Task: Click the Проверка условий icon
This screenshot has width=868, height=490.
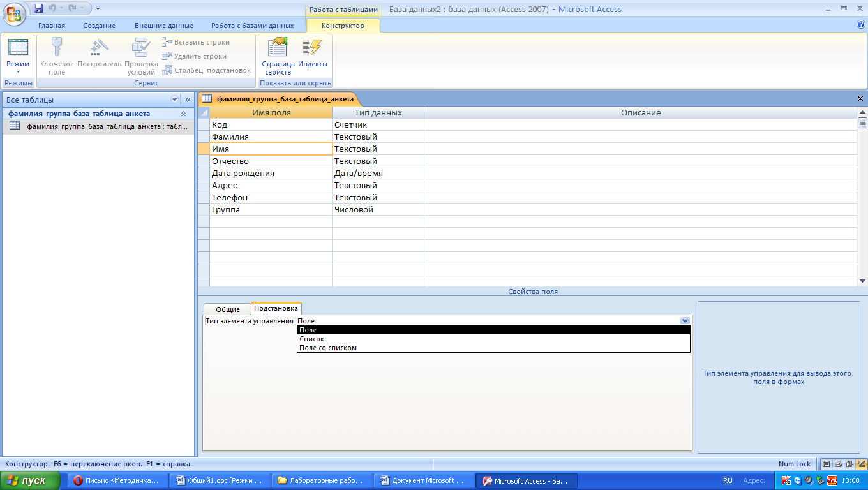Action: pos(141,47)
